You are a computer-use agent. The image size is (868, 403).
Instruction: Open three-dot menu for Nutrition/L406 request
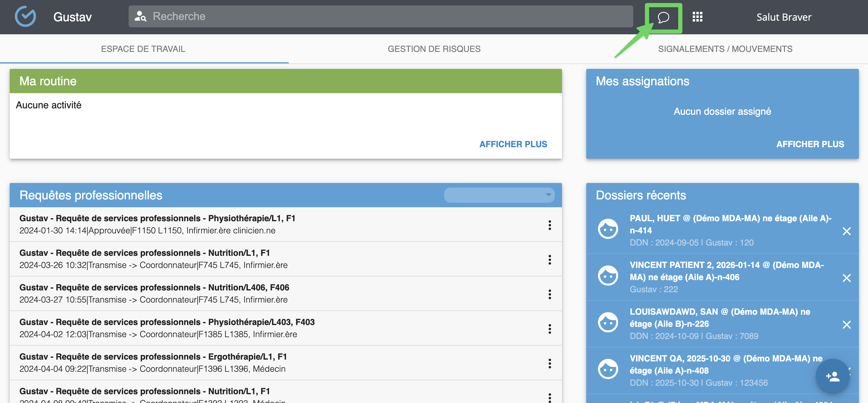coord(549,294)
